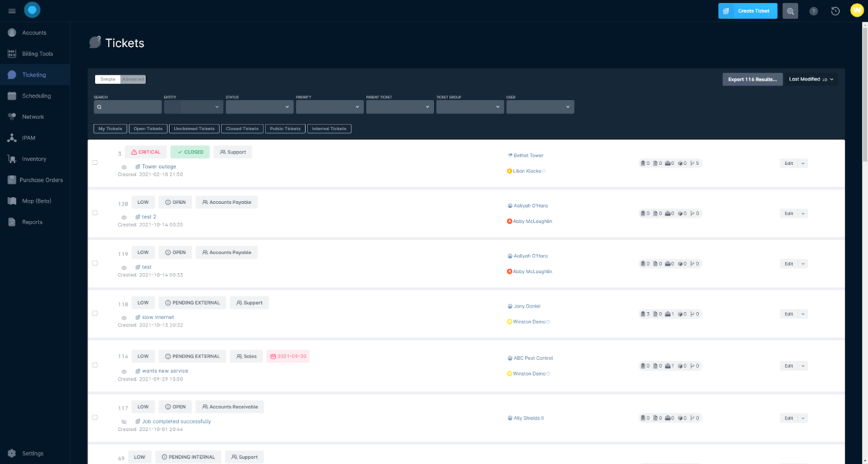
Task: Select the Ticketing sidebar icon
Action: click(13, 75)
